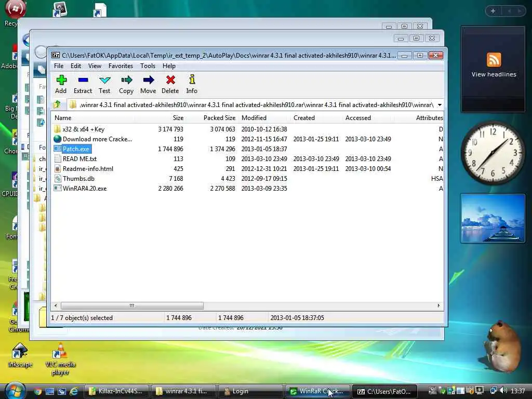Click the Delete red X icon
The image size is (532, 399).
[x=170, y=80]
